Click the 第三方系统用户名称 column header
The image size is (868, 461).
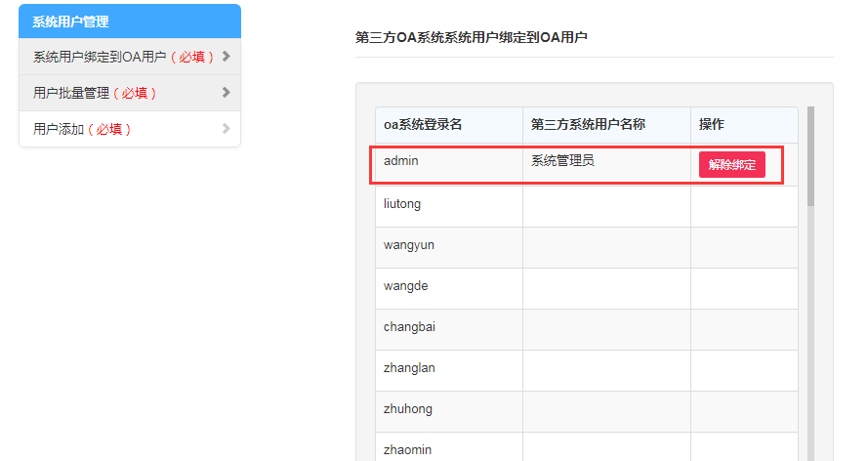click(x=588, y=125)
